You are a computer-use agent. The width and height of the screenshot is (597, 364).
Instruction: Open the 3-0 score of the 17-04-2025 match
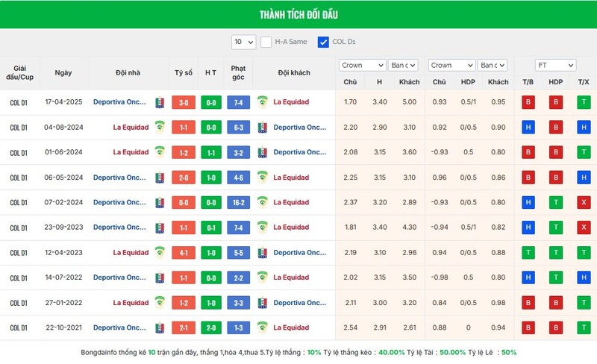[184, 102]
